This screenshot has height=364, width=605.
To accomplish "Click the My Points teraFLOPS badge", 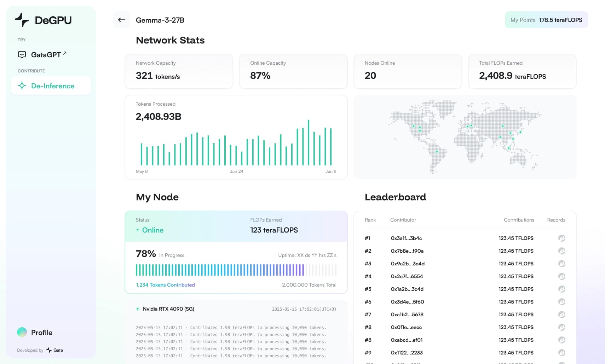I will point(546,20).
